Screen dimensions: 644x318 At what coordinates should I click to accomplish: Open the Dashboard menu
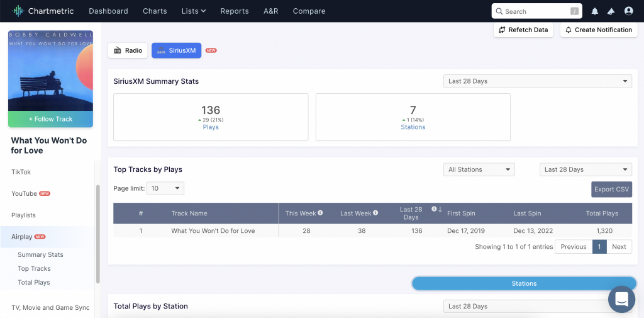108,11
